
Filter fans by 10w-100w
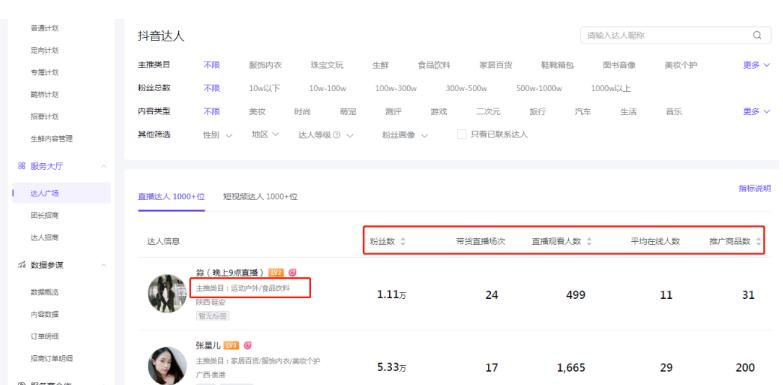point(328,88)
